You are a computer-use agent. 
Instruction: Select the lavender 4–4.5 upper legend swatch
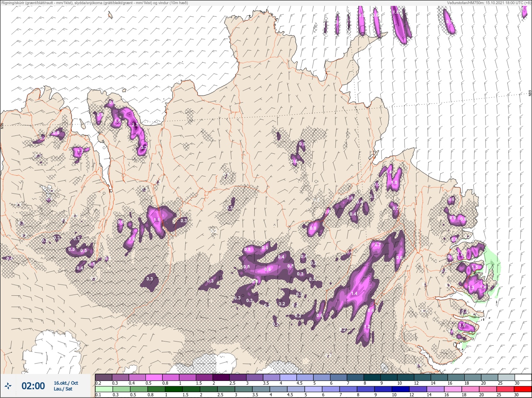pyautogui.click(x=288, y=377)
